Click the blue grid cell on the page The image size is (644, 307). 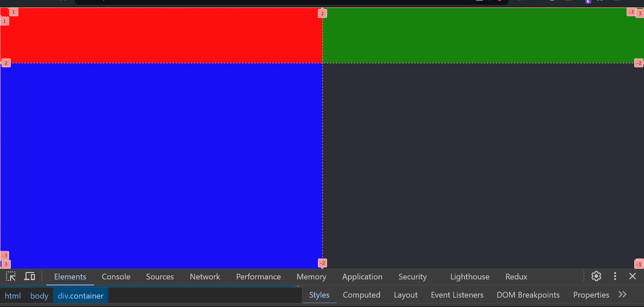point(161,165)
